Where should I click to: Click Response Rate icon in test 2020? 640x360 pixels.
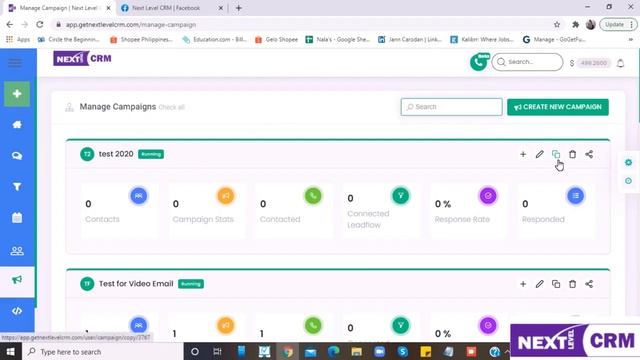pos(488,196)
